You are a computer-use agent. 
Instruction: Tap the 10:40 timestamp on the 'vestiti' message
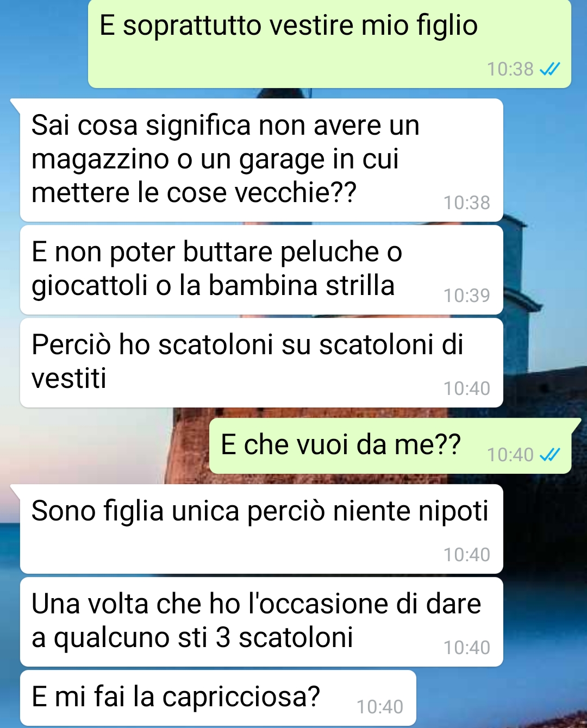pos(466,388)
